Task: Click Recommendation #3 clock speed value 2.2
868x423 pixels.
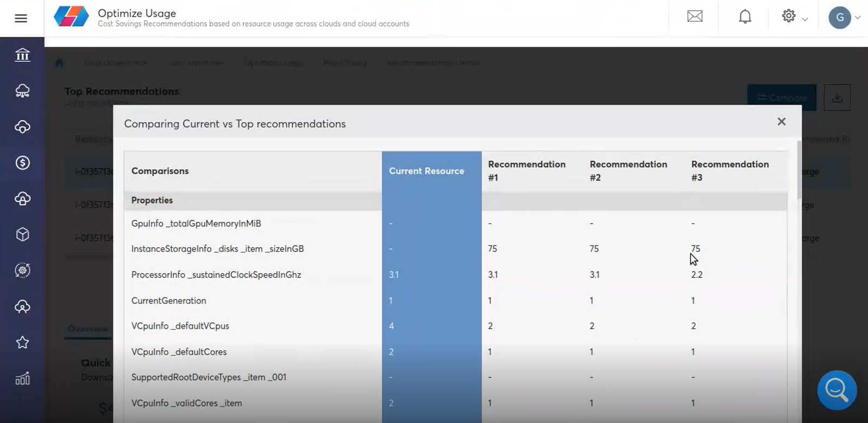Action: pyautogui.click(x=697, y=275)
